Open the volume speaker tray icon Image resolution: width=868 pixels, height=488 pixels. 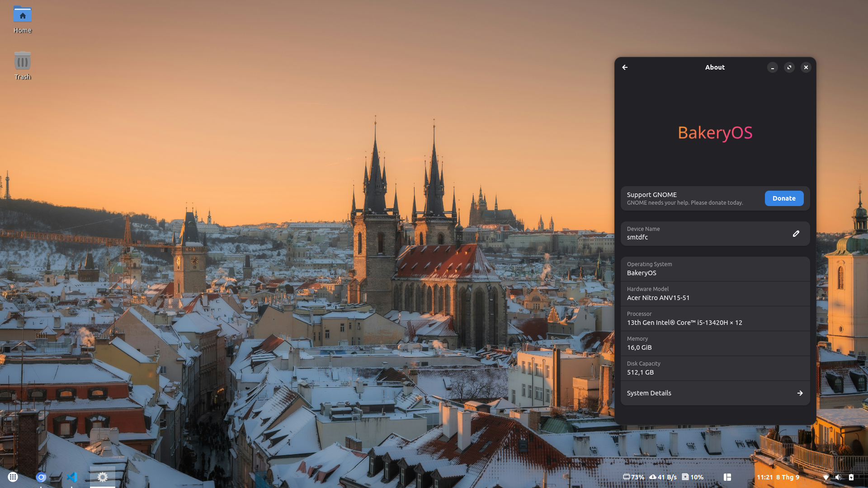pos(839,477)
